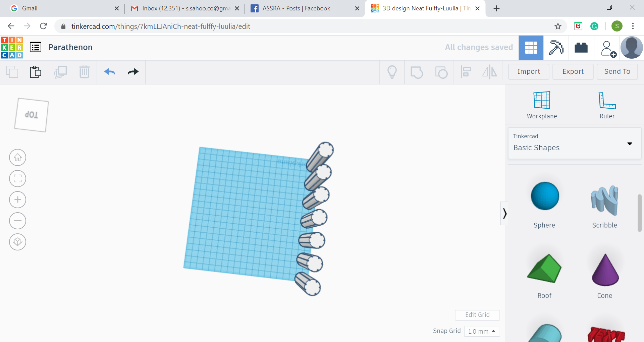The image size is (644, 342).
Task: Zoom out with the minus icon
Action: click(x=18, y=221)
